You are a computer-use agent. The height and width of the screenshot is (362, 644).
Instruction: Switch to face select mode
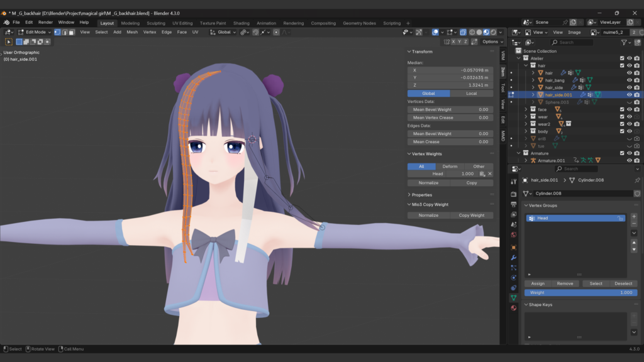tap(72, 32)
